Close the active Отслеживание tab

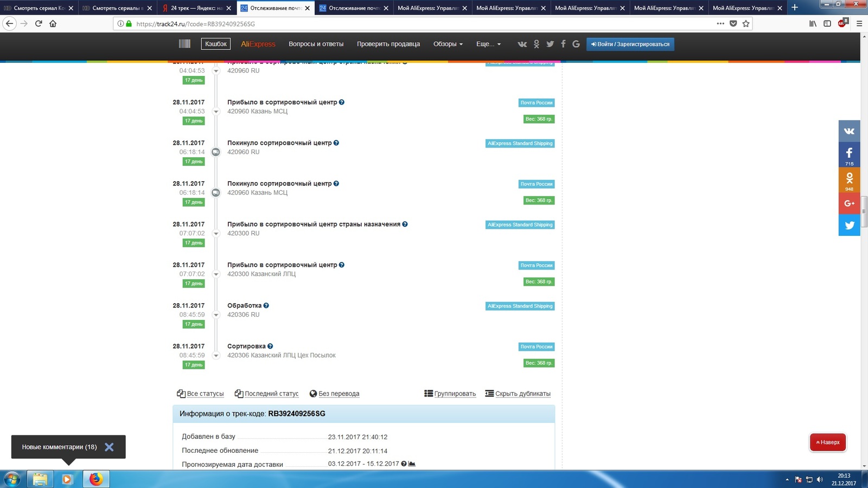tap(307, 8)
